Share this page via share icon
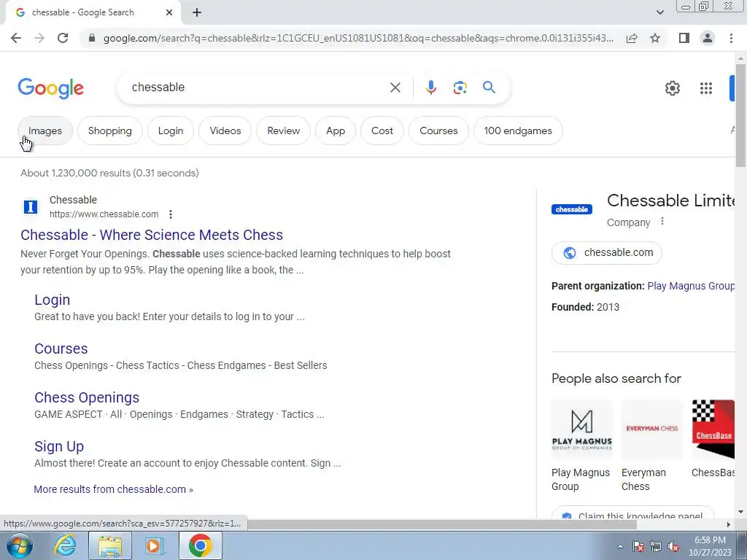The width and height of the screenshot is (747, 560). click(632, 38)
